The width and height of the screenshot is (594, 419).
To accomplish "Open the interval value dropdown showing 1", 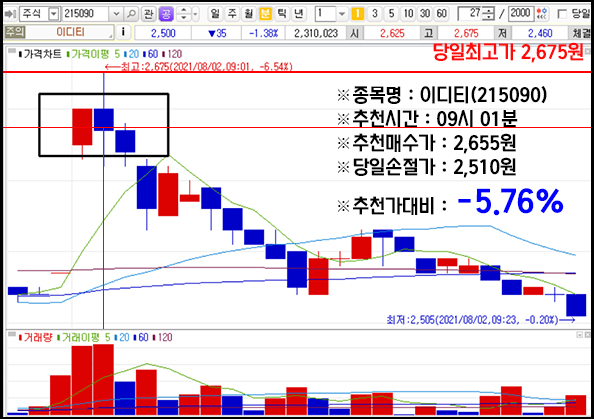I will coord(341,14).
